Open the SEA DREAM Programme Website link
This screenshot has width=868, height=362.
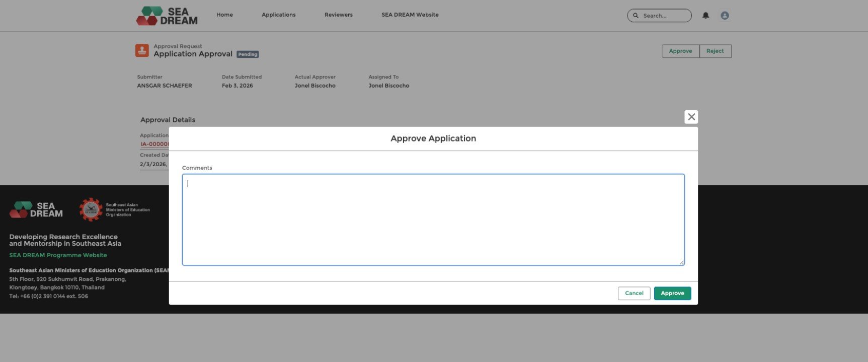(x=58, y=255)
